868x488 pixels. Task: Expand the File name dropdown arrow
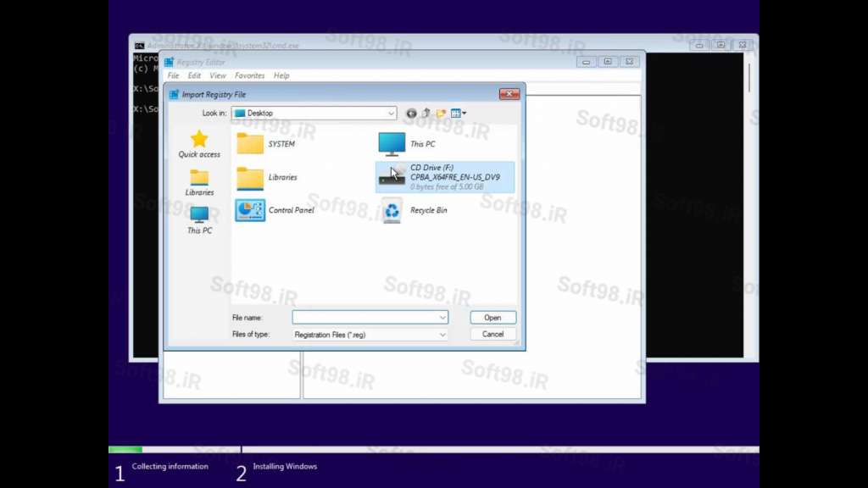[x=442, y=318]
